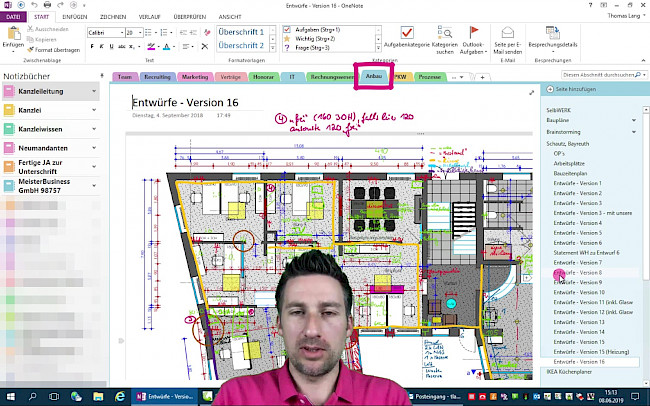The width and height of the screenshot is (650, 406).
Task: Click the section search input field
Action: tap(598, 75)
